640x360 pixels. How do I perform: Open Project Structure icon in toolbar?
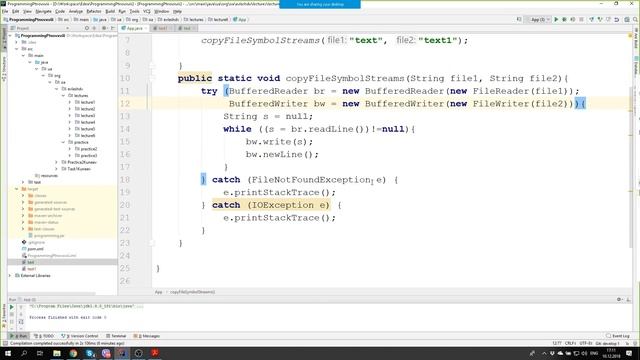tap(627, 19)
